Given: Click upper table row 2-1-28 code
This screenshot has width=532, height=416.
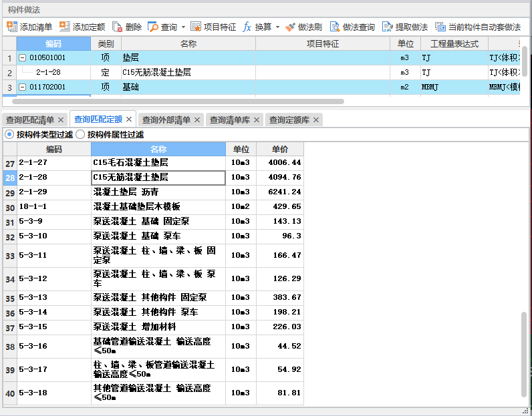Looking at the screenshot, I should [x=53, y=73].
